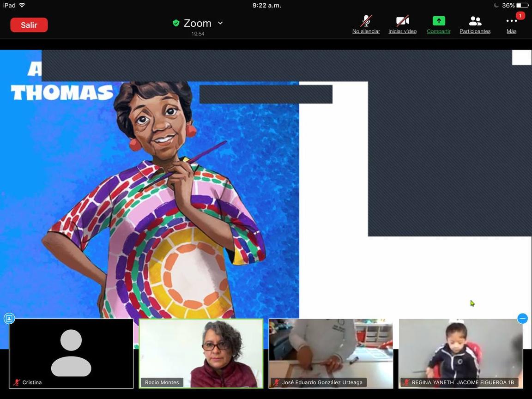The height and width of the screenshot is (399, 532).
Task: Tap José Eduardo's muted microphone icon
Action: [x=277, y=382]
